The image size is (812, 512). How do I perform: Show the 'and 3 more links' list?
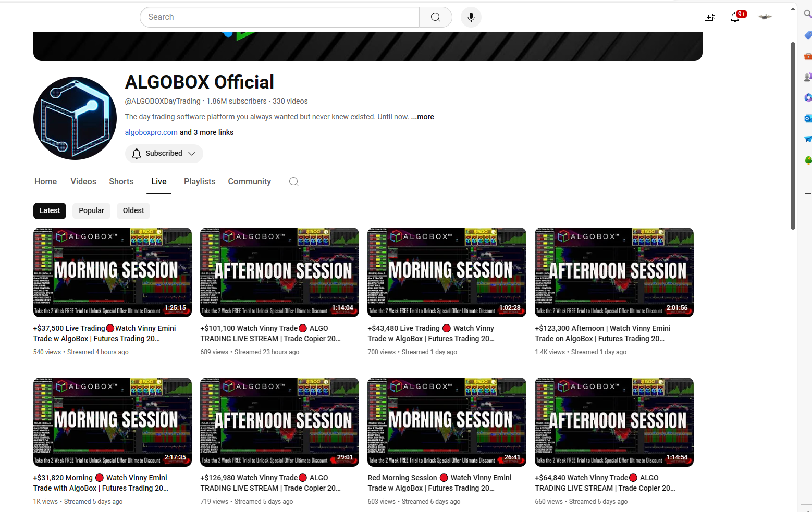[x=207, y=132]
